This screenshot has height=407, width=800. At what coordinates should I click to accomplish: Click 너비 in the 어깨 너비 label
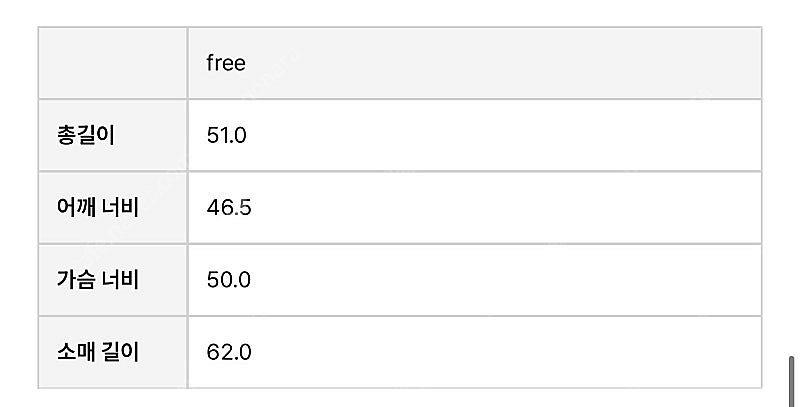[120, 207]
